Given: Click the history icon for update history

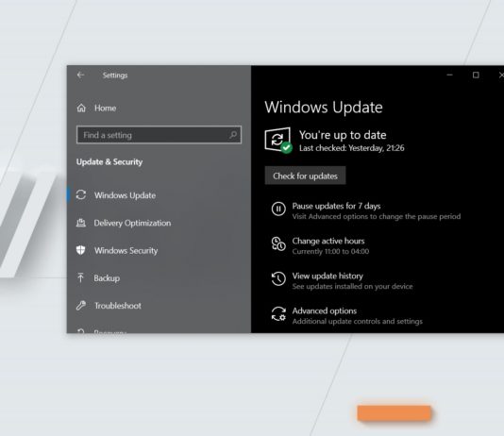Looking at the screenshot, I should pyautogui.click(x=278, y=278).
